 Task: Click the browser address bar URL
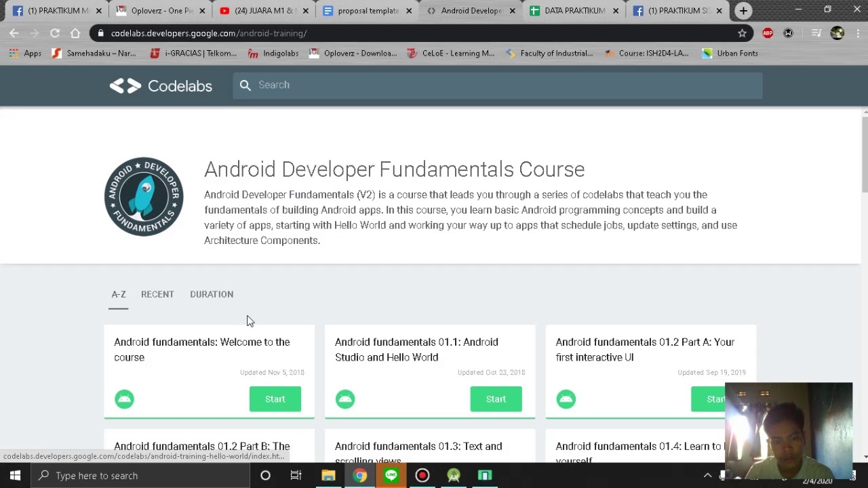tap(209, 33)
